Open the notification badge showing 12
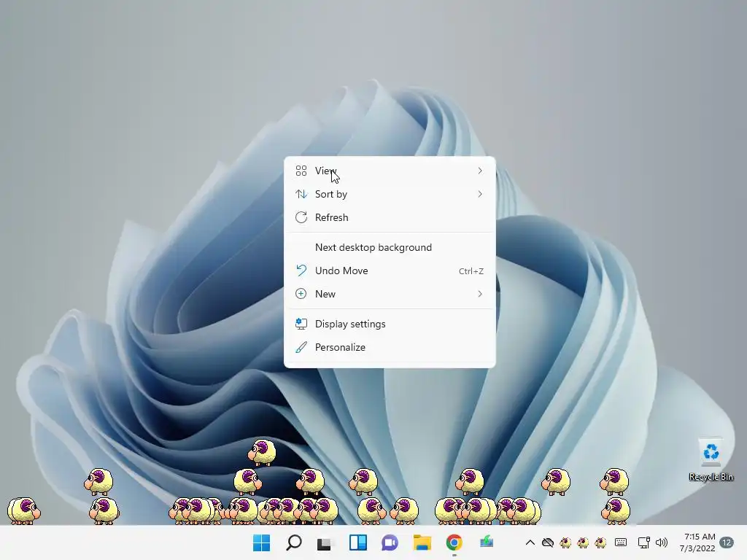The image size is (747, 560). tap(727, 542)
